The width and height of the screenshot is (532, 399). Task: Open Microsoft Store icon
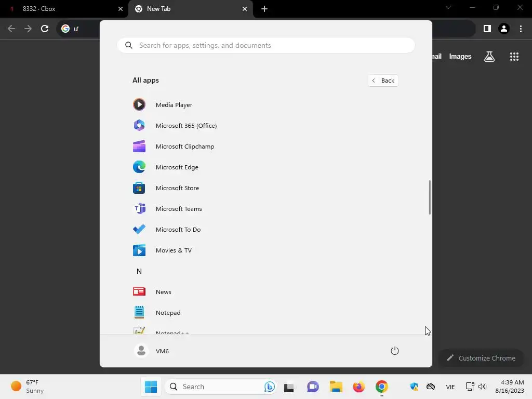139,188
